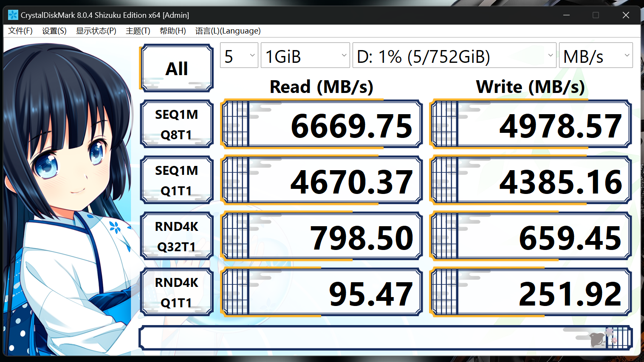Viewport: 644px width, 362px height.
Task: Expand the 1GiB test size dropdown
Action: pos(305,55)
